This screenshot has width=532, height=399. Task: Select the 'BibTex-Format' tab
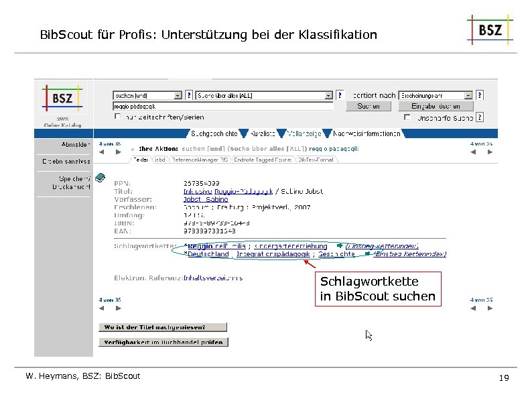[316, 160]
